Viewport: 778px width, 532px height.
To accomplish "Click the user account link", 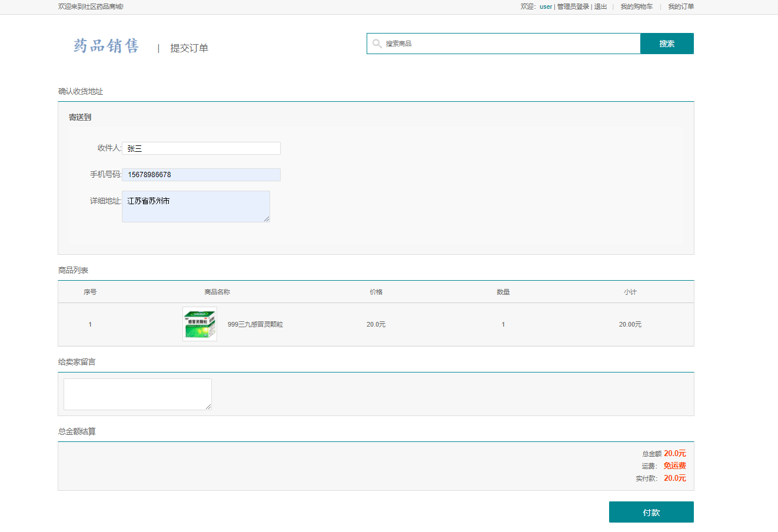I will 546,6.
